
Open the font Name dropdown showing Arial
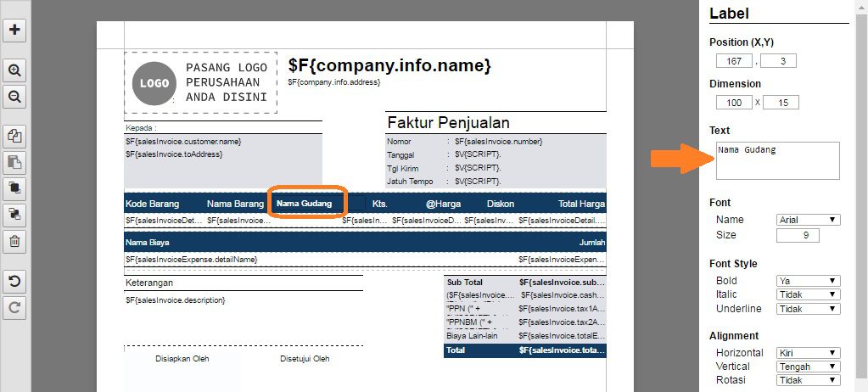point(808,220)
